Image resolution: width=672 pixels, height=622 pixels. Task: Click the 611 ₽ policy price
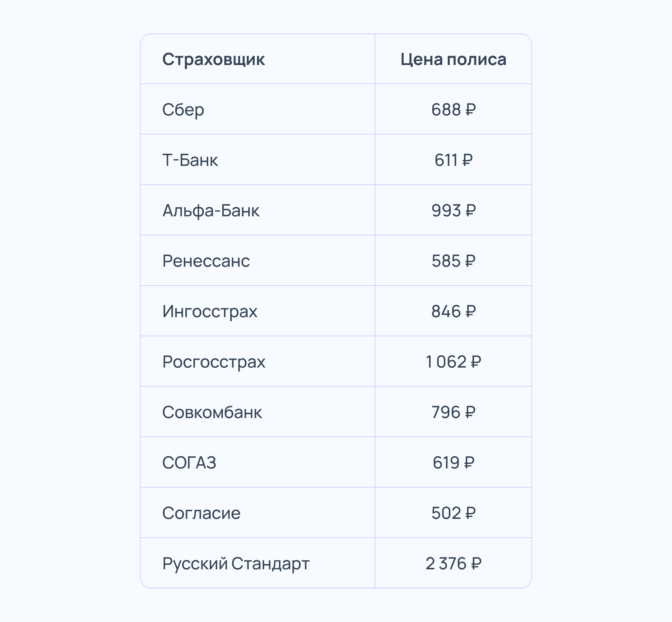453,160
